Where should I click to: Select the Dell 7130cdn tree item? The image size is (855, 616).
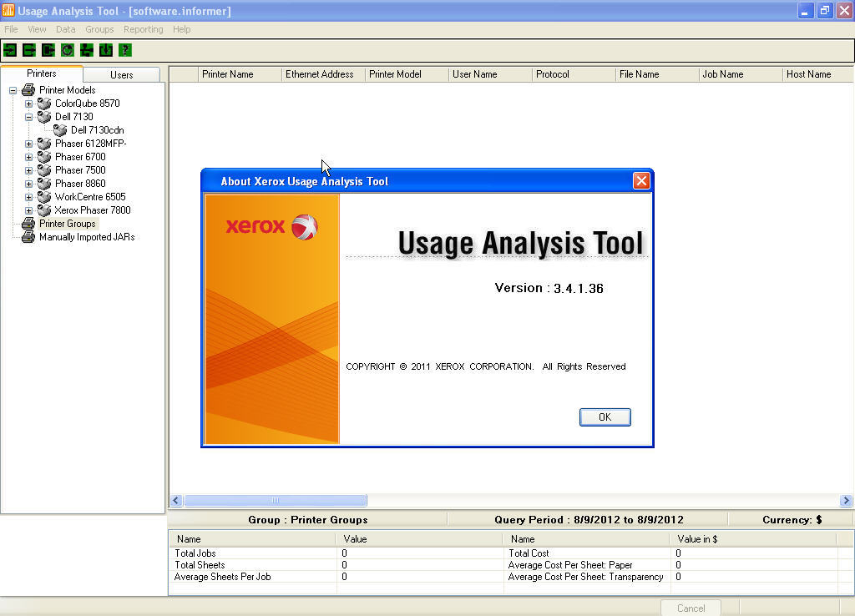97,130
